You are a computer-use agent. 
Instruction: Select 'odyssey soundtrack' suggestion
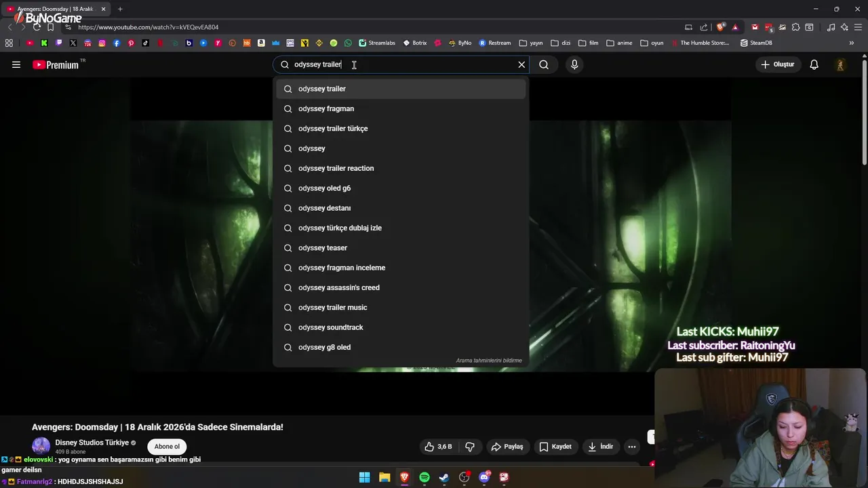pos(401,327)
